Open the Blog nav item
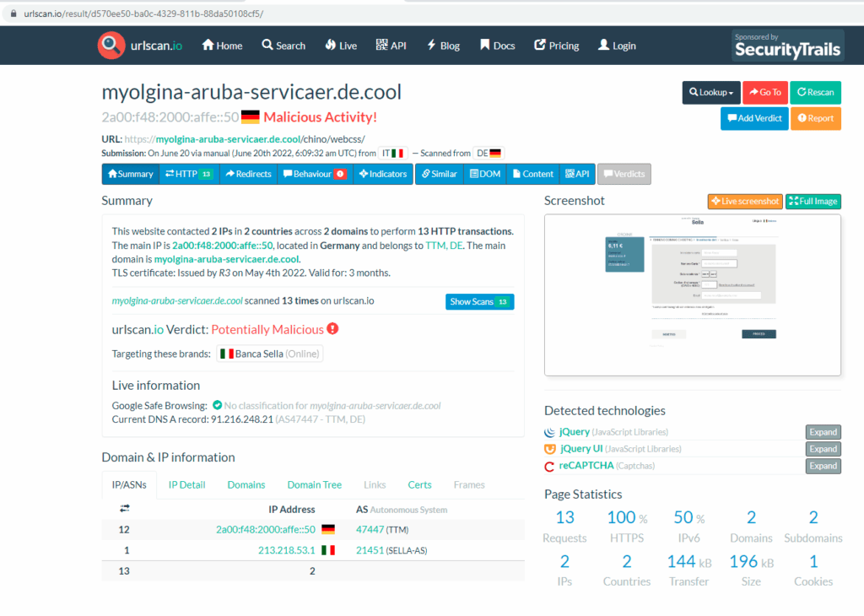Viewport: 864px width, 616px height. pyautogui.click(x=444, y=46)
